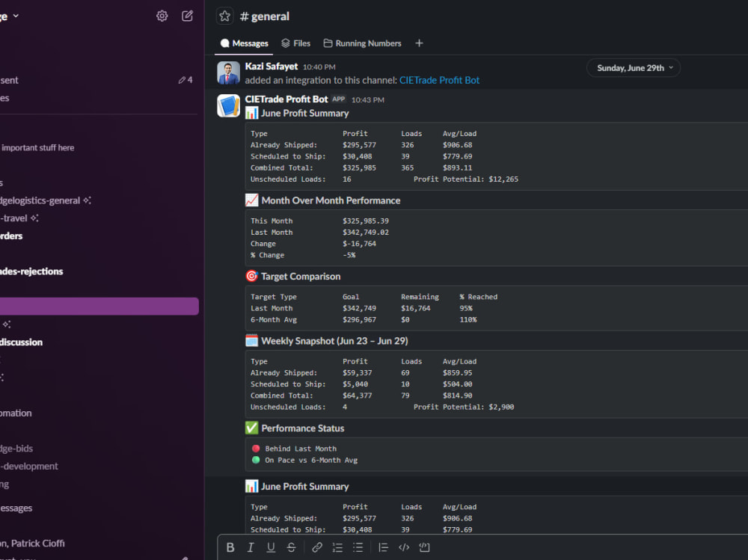Click the 'important stuff here' sidebar text

click(37, 148)
